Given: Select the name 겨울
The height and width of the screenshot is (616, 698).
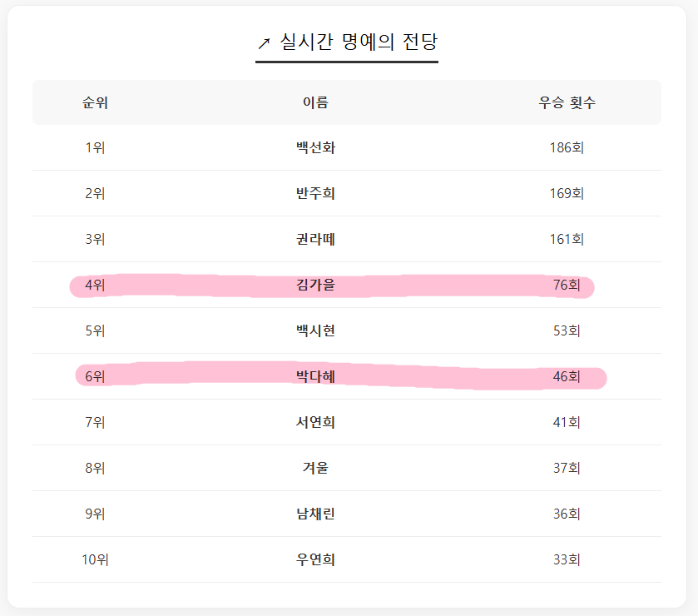Looking at the screenshot, I should tap(315, 468).
